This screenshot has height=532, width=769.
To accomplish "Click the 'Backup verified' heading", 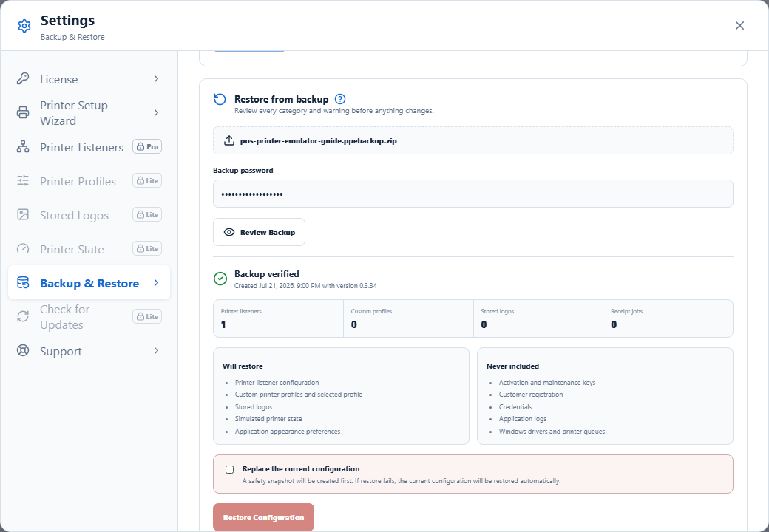I will pyautogui.click(x=267, y=274).
